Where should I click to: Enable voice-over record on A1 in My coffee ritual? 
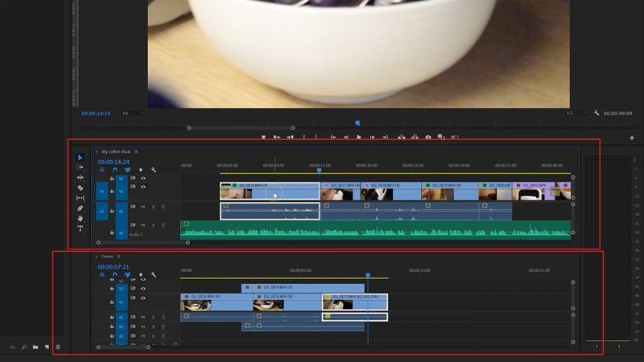pos(163,207)
